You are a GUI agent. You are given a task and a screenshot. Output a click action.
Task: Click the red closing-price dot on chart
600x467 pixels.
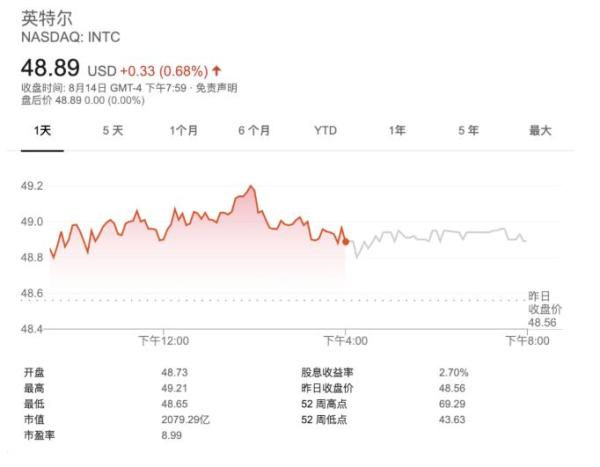coord(346,241)
